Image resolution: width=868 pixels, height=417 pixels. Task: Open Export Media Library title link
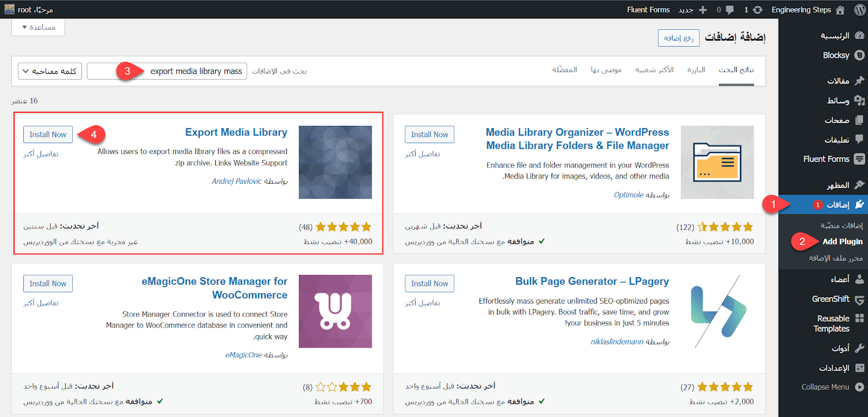point(236,132)
